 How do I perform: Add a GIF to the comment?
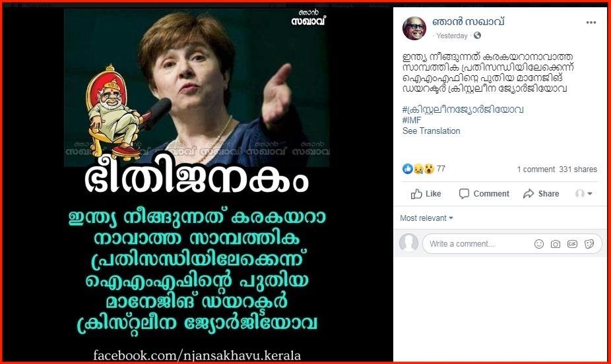pos(572,244)
